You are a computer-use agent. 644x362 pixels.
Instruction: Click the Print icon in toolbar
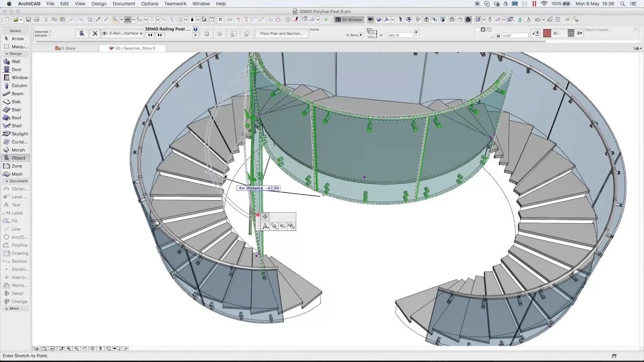(x=36, y=20)
